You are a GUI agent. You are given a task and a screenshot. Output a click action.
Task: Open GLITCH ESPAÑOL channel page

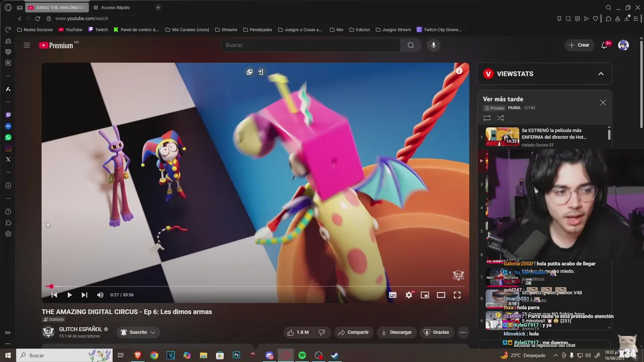click(x=80, y=329)
